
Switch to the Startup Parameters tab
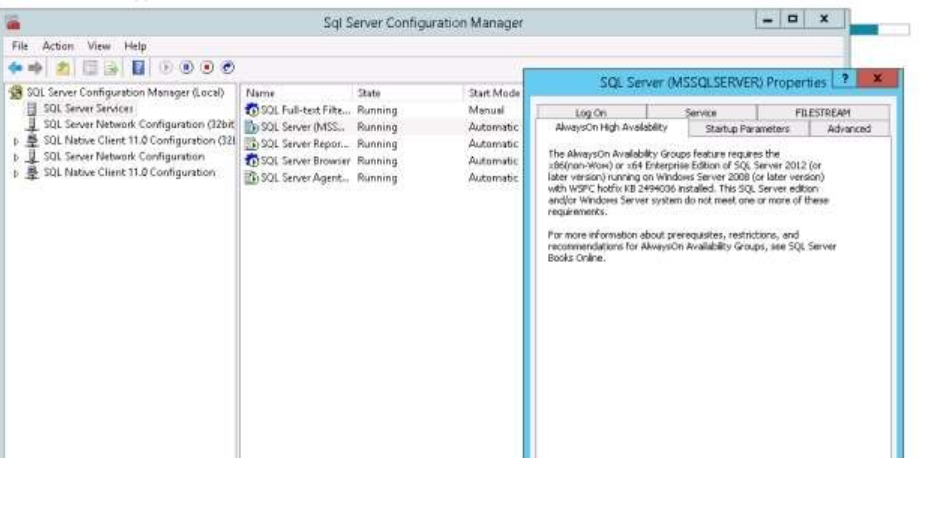747,129
